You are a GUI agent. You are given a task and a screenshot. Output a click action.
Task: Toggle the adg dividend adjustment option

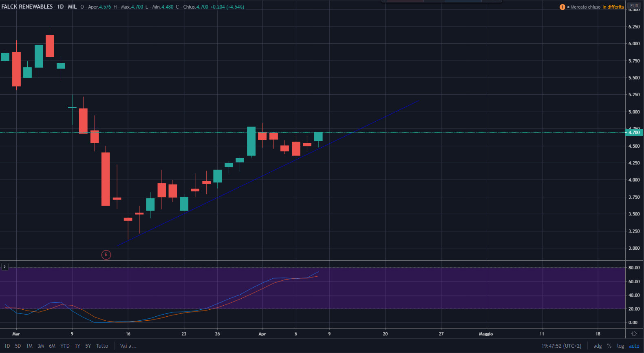click(598, 346)
